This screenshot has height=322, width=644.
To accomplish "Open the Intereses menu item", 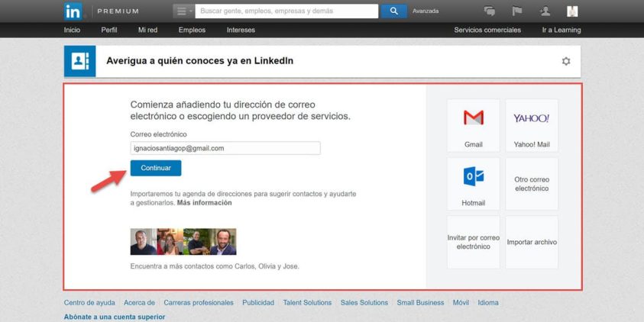I will click(241, 30).
